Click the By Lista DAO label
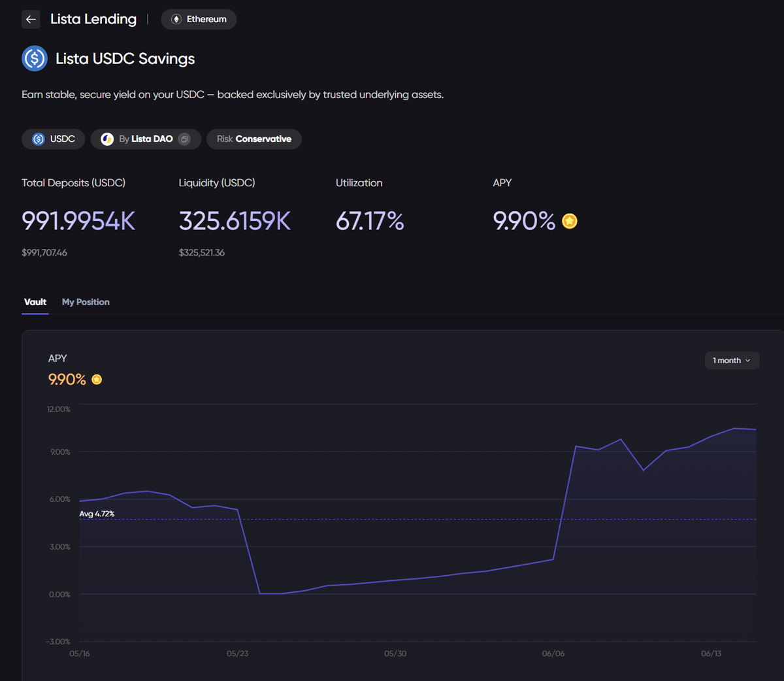 146,139
